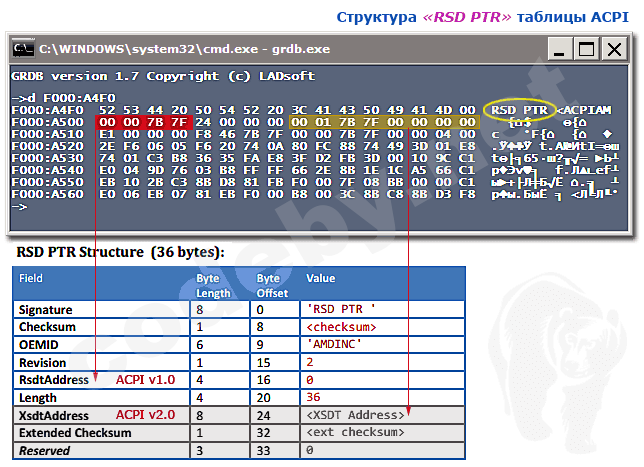Click the 'GRDB version 1.7 Copyright (c) LADsoft' line
This screenshot has width=644, height=467.
click(x=163, y=76)
